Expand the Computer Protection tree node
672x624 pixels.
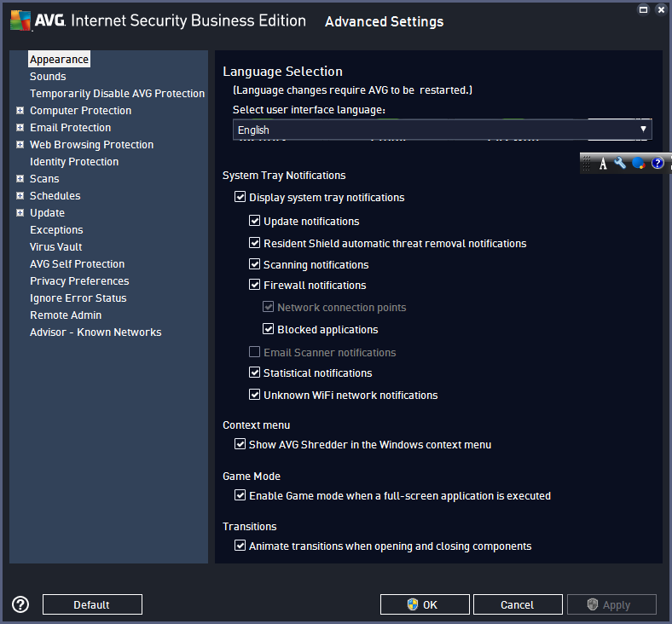click(20, 111)
